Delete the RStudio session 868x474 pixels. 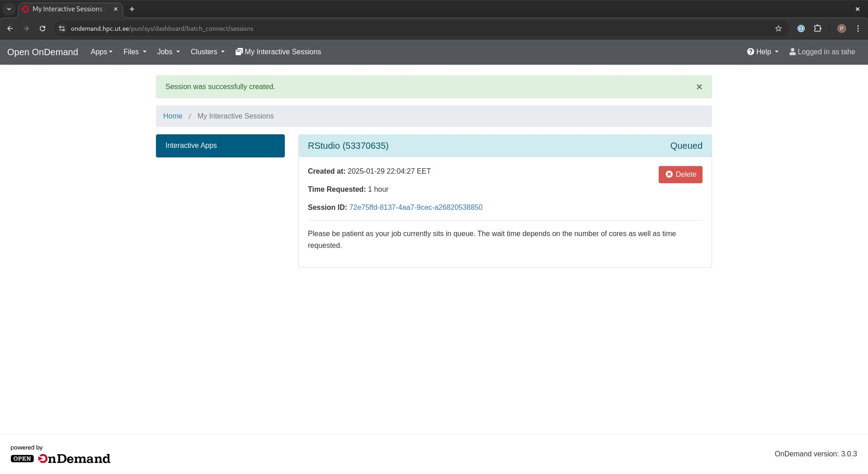[680, 175]
